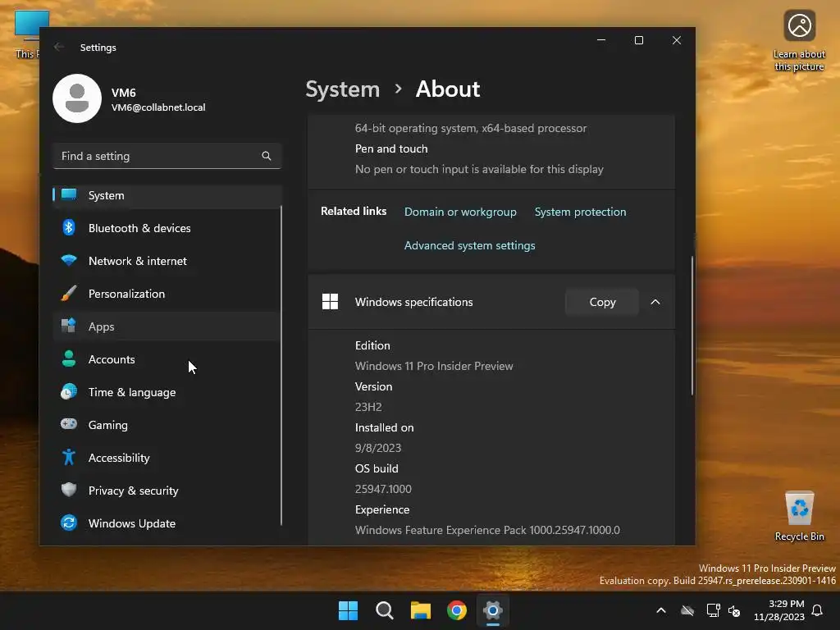840x630 pixels.
Task: Collapse the Windows specifications section
Action: [x=655, y=302]
